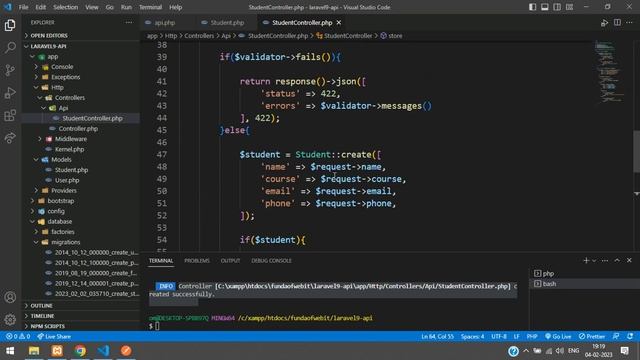Screen dimensions: 640x360
Task: Open Source Control view
Action: pyautogui.click(x=10, y=70)
